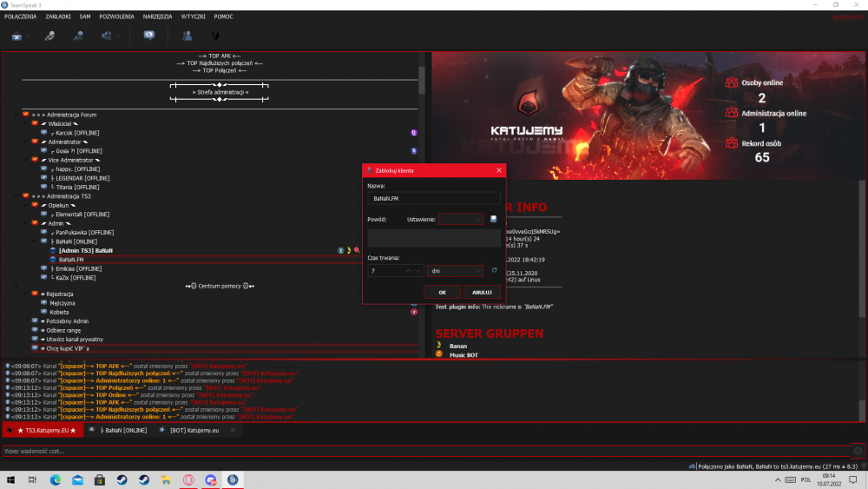
Task: Collapse the Administracja TS3 channel
Action: point(16,196)
